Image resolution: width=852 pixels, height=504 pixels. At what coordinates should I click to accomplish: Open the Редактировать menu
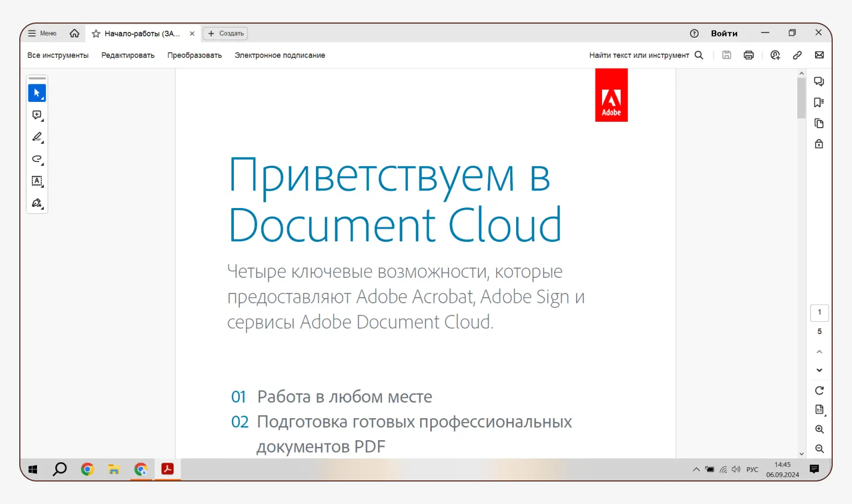[128, 55]
